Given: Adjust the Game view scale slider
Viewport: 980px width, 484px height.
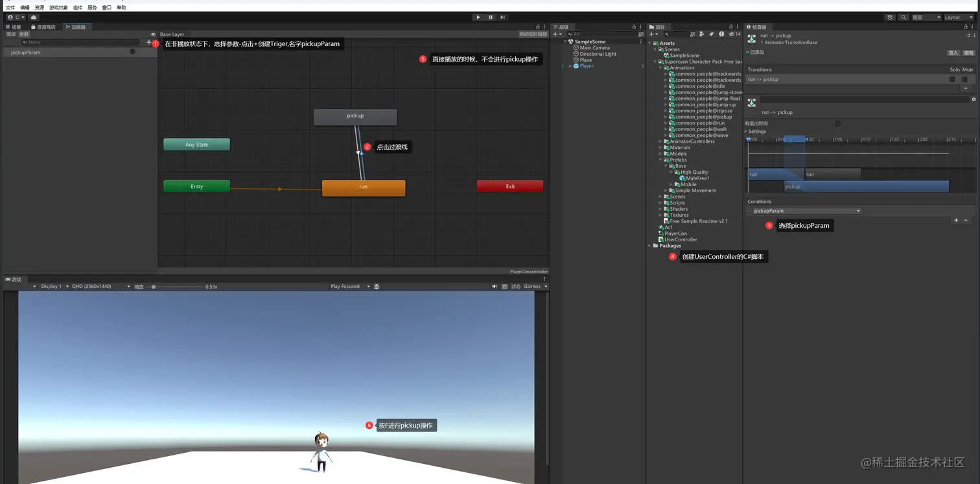Looking at the screenshot, I should [x=175, y=286].
